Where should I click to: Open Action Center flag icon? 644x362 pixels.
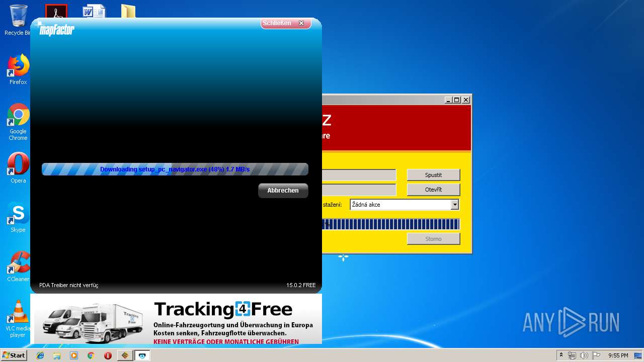[x=596, y=355]
